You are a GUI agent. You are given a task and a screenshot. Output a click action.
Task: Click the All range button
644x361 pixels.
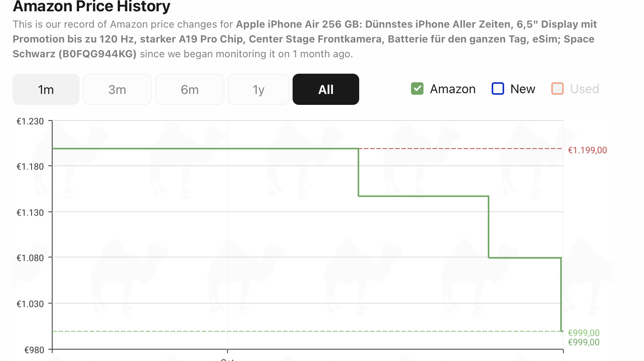pyautogui.click(x=326, y=89)
